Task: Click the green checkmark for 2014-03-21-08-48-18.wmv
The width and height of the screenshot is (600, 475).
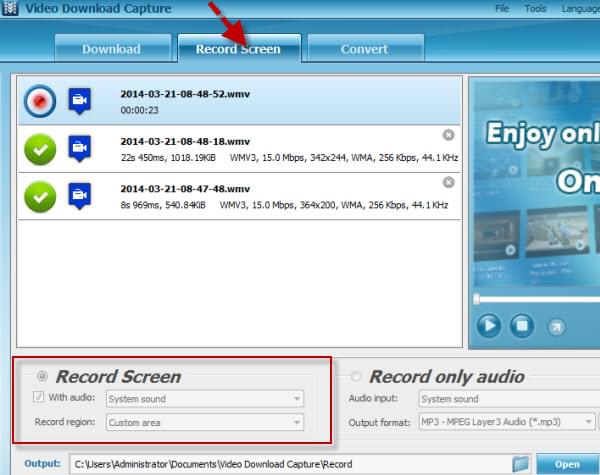Action: (x=40, y=149)
